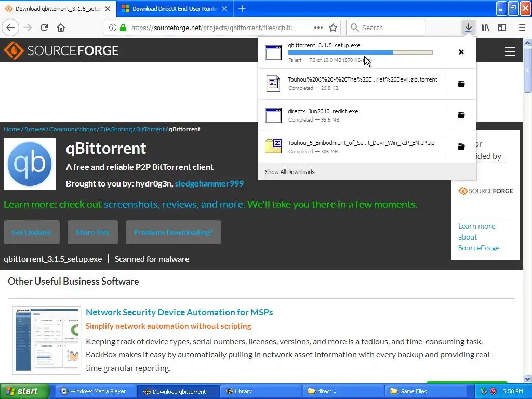Go back to the previous page
Viewport: 532px width, 399px height.
pyautogui.click(x=10, y=28)
